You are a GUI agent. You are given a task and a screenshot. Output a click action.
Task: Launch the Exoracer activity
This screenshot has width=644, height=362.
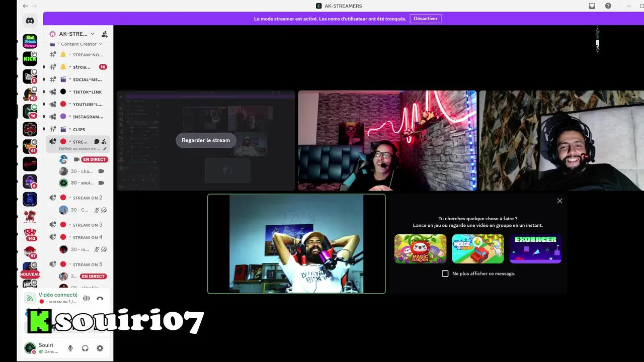[x=535, y=249]
